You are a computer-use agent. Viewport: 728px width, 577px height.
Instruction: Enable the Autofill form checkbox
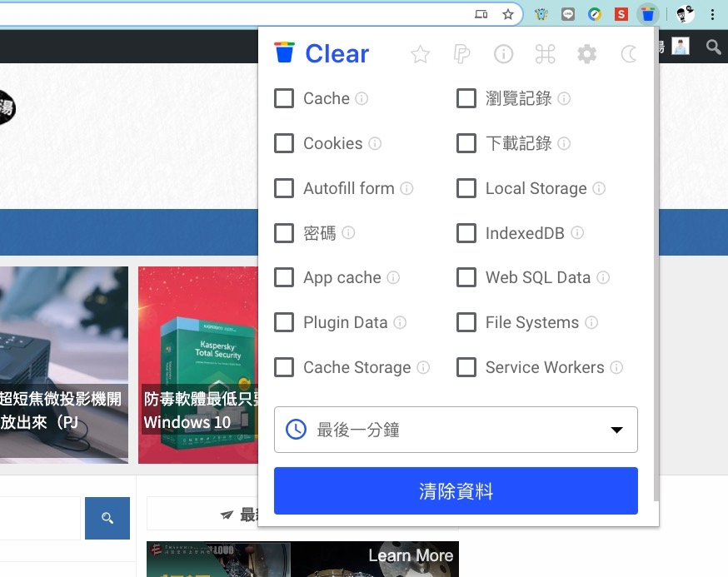coord(284,188)
